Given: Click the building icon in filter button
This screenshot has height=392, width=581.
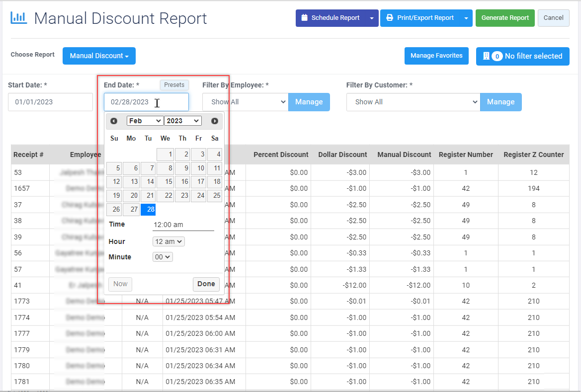Looking at the screenshot, I should [486, 56].
